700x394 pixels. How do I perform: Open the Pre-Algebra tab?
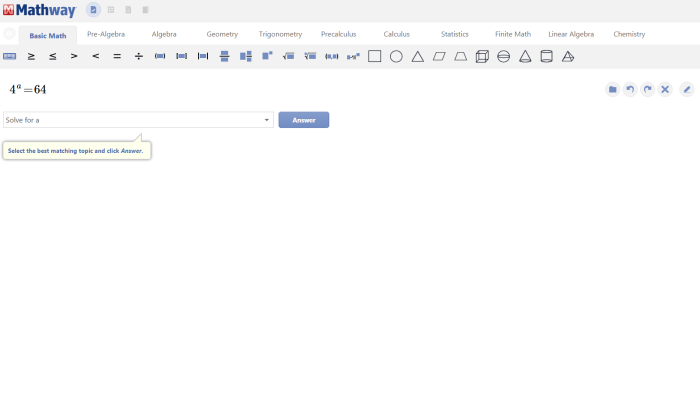point(106,34)
